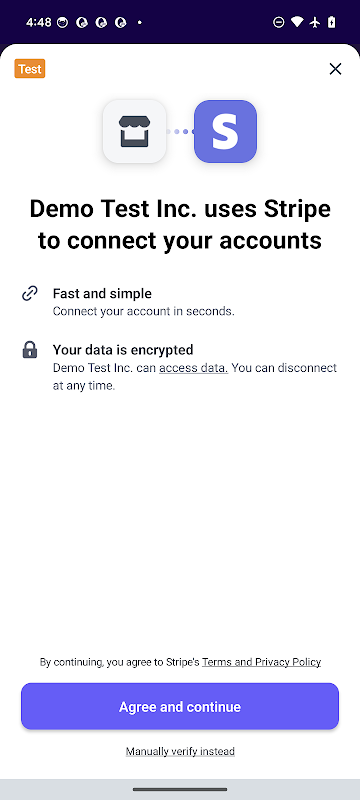The height and width of the screenshot is (800, 360).
Task: Tap the Demo Test Inc. uses Stripe heading
Action: (x=180, y=224)
